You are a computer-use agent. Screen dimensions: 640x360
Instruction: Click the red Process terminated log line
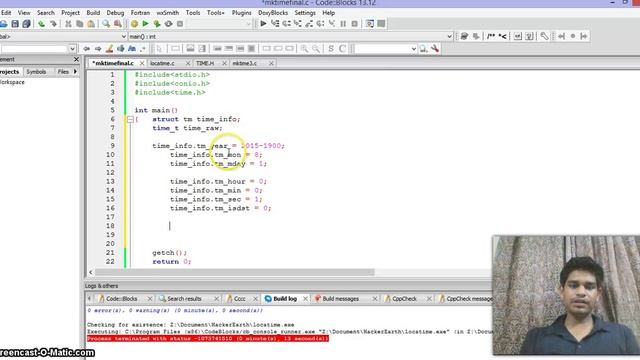pos(207,338)
